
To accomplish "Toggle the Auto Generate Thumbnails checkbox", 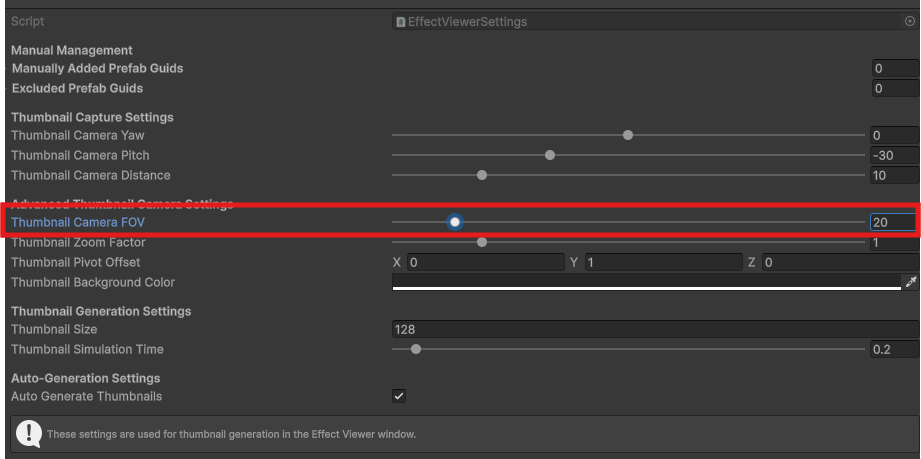I will point(399,396).
